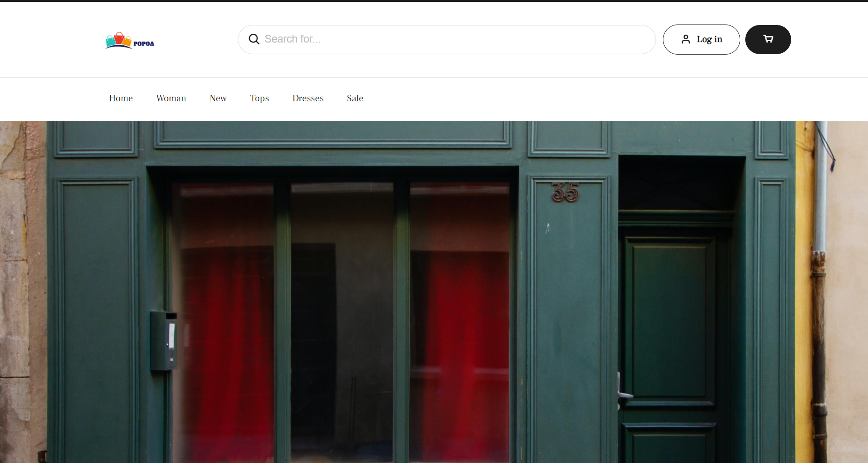Open the Woman category

pos(171,98)
